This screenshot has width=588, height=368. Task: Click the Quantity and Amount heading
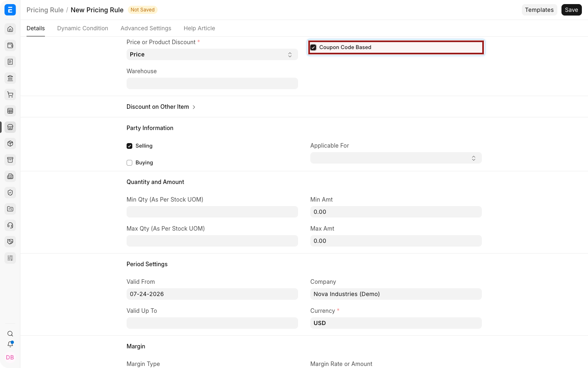point(155,182)
